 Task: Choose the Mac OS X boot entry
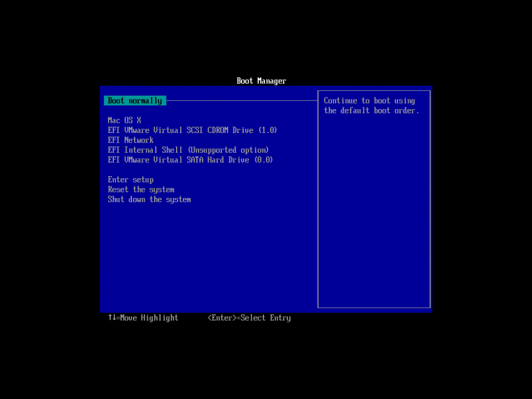pyautogui.click(x=124, y=120)
